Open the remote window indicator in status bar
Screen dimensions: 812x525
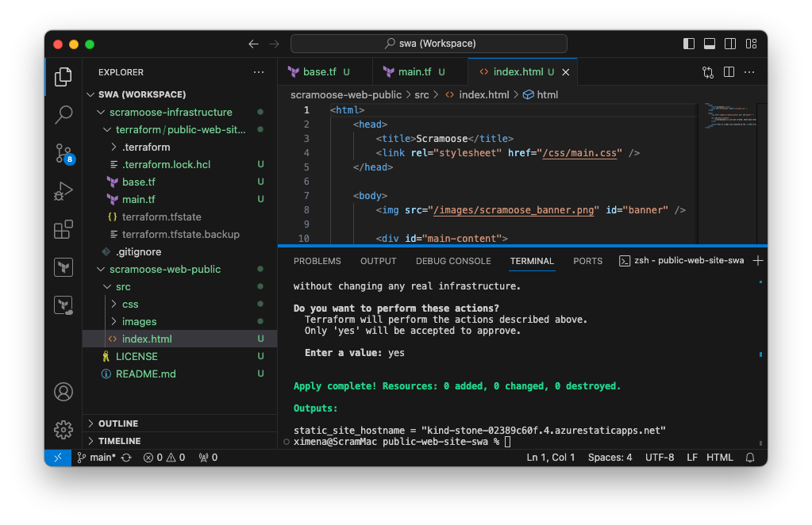tap(57, 458)
